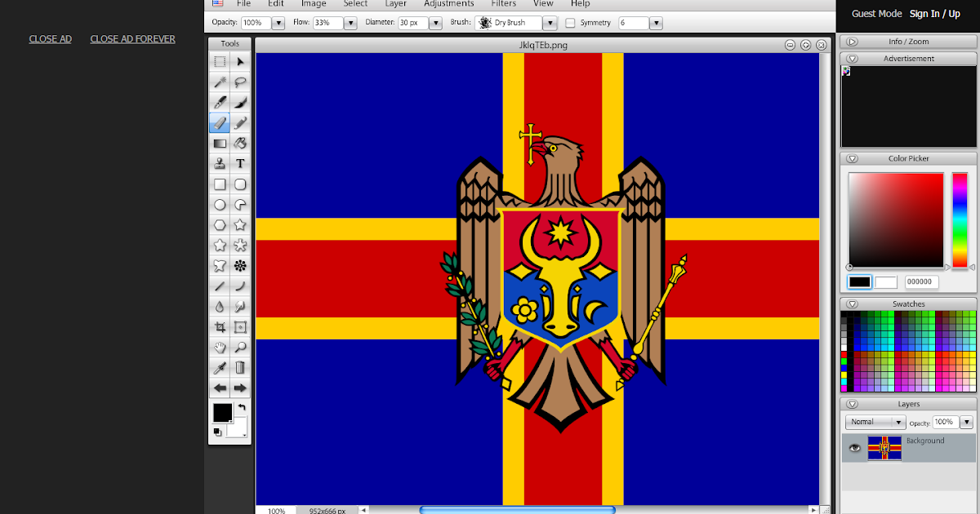980x514 pixels.
Task: Collapse the Color Picker panel
Action: pos(853,158)
